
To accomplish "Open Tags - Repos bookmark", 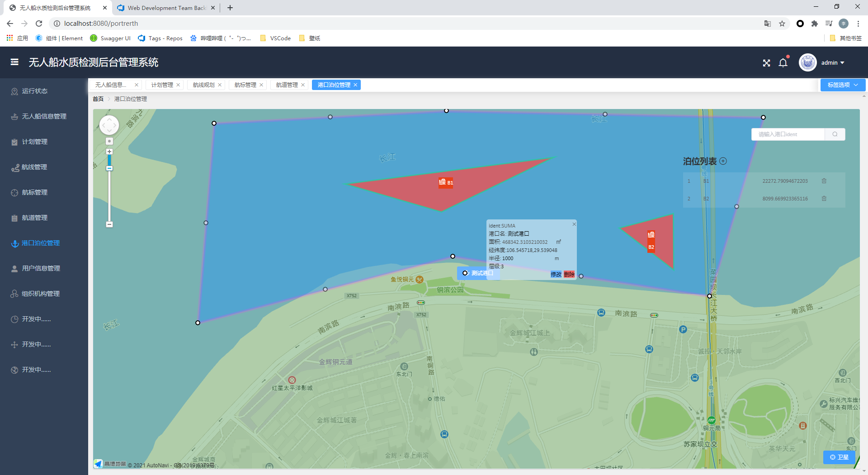I will tap(160, 38).
